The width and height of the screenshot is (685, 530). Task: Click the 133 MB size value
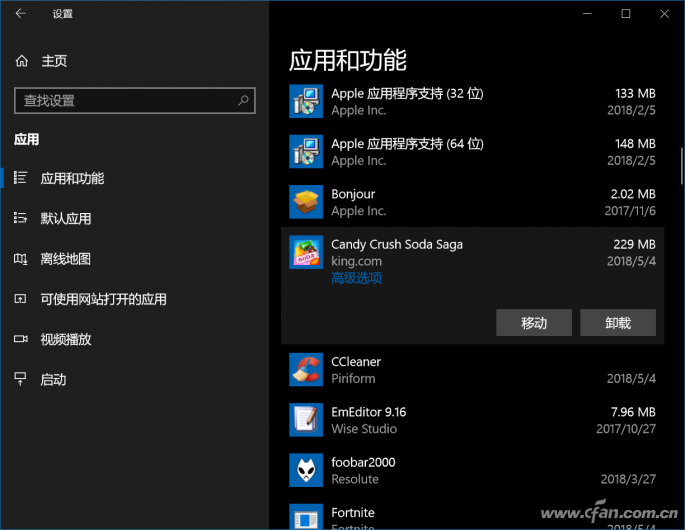635,94
